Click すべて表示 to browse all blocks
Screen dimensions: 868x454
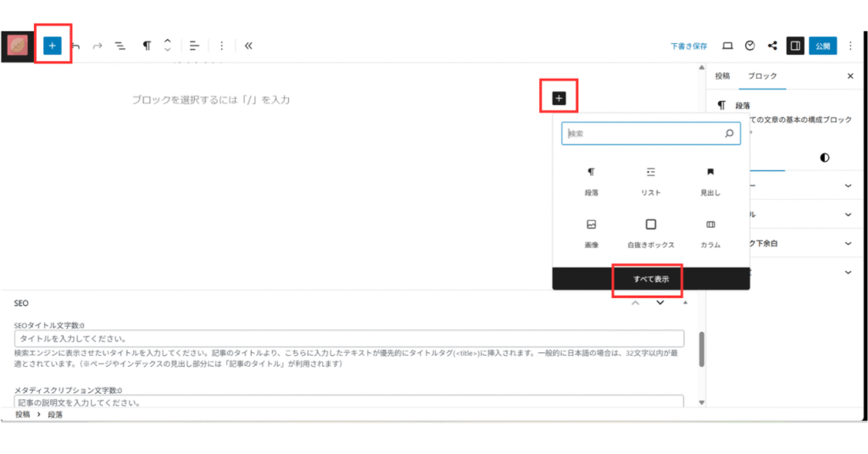tap(651, 280)
